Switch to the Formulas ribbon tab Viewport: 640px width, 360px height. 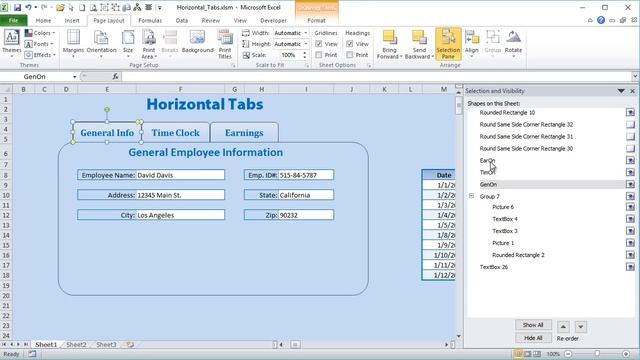[150, 20]
